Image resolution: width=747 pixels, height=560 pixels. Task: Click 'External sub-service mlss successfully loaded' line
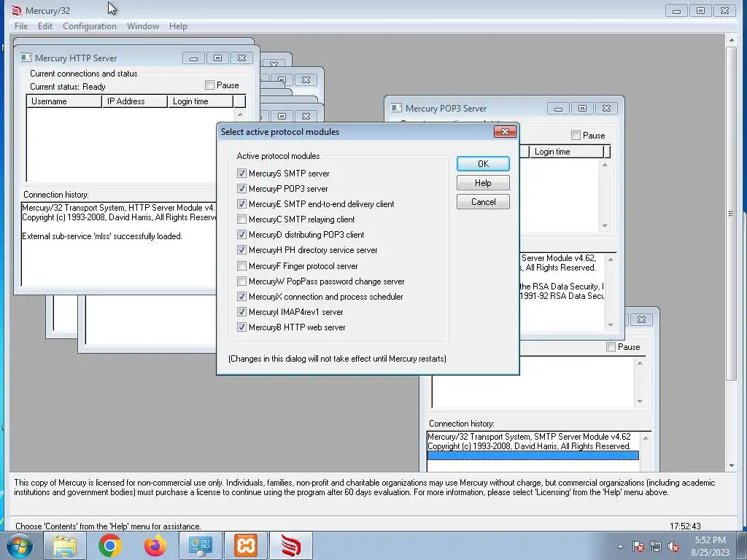pyautogui.click(x=102, y=236)
